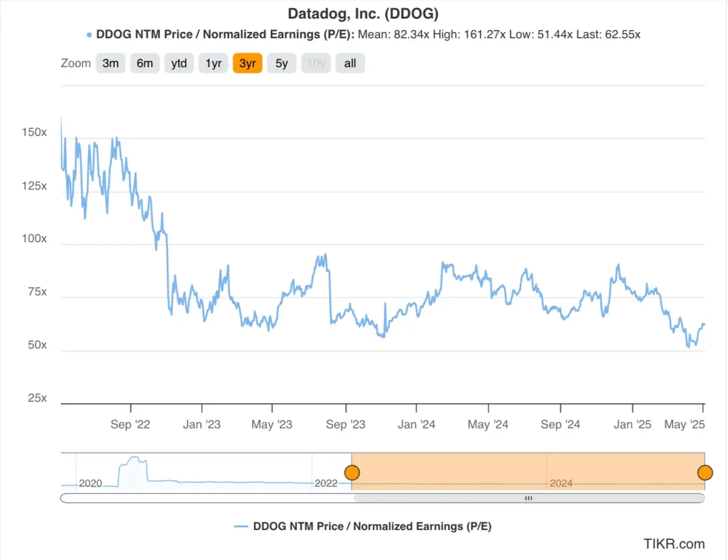The image size is (728, 560).
Task: Click the 2022 label in navigator
Action: tap(326, 484)
